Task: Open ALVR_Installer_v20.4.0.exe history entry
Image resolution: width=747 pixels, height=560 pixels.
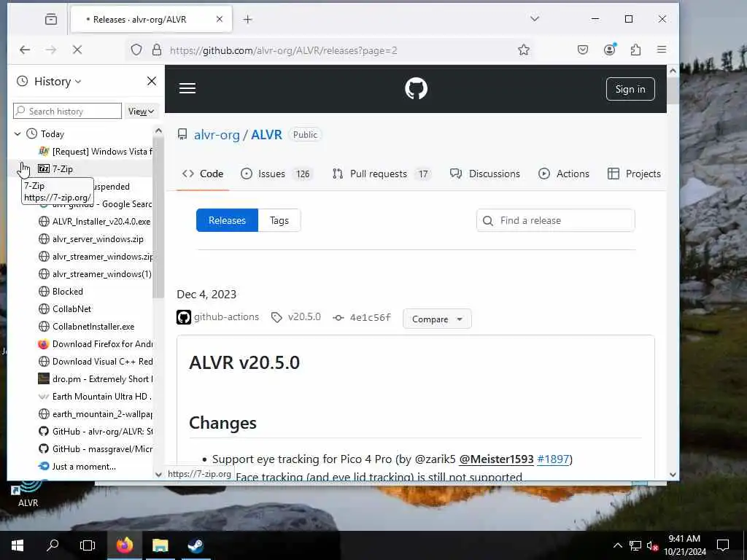Action: point(95,222)
